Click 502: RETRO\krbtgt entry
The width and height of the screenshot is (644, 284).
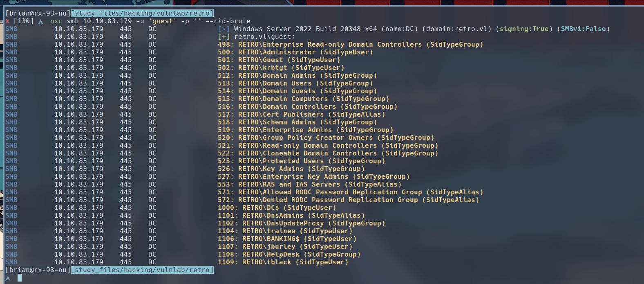(281, 68)
